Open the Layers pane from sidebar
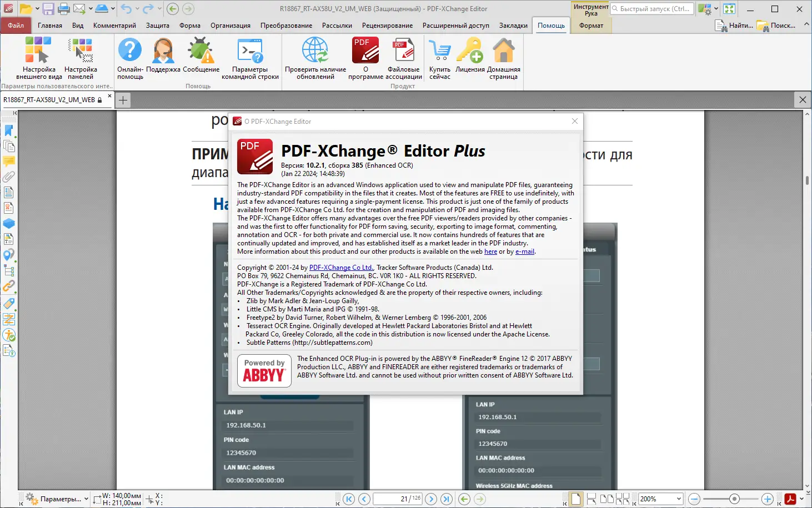This screenshot has height=508, width=812. point(8,224)
